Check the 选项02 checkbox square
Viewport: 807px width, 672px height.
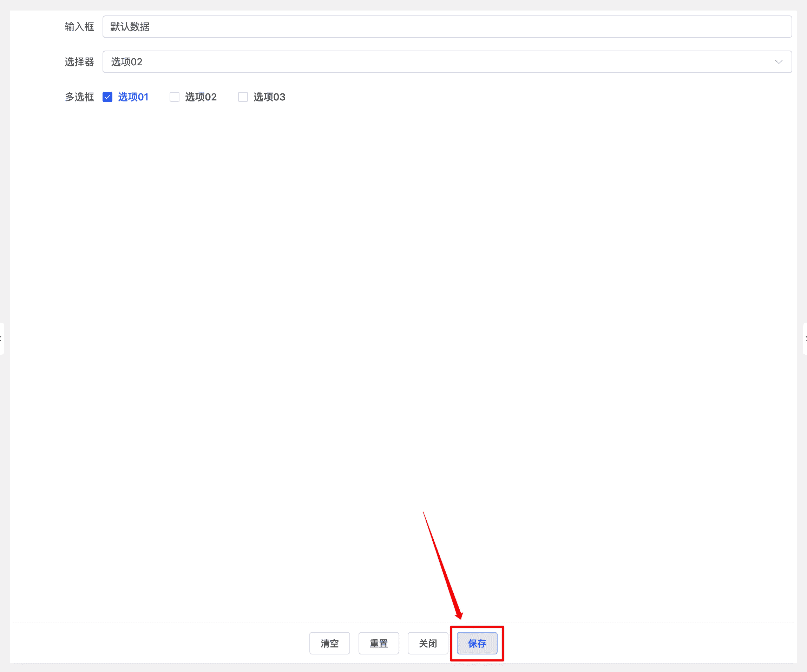pyautogui.click(x=175, y=97)
